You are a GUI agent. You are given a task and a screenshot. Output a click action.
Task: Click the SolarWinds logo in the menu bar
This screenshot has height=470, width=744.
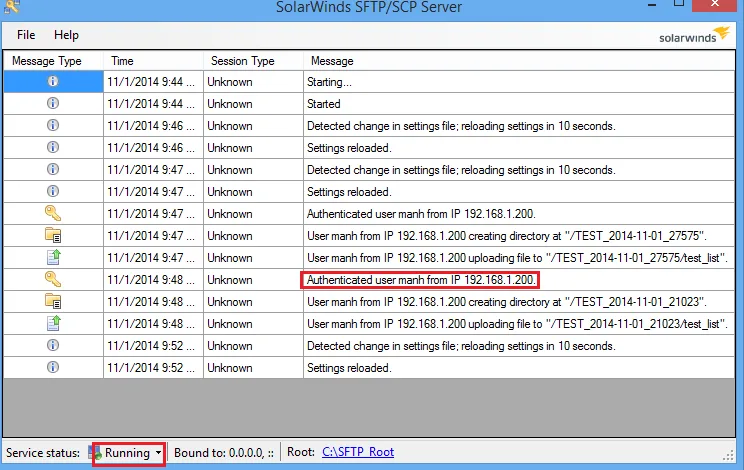point(694,35)
